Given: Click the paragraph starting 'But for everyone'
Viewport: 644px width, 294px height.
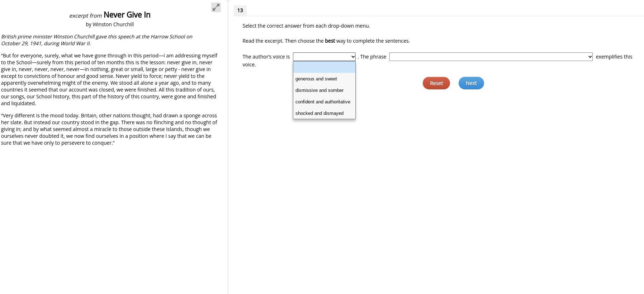Looking at the screenshot, I should (x=109, y=79).
